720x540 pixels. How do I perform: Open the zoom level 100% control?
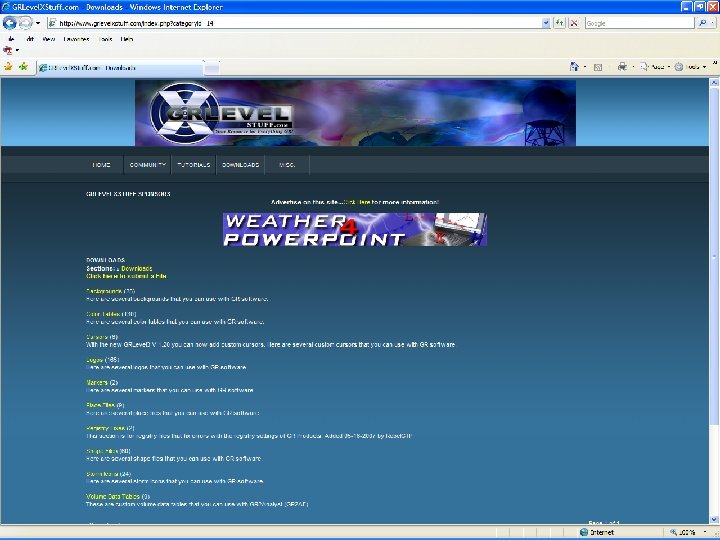point(689,532)
